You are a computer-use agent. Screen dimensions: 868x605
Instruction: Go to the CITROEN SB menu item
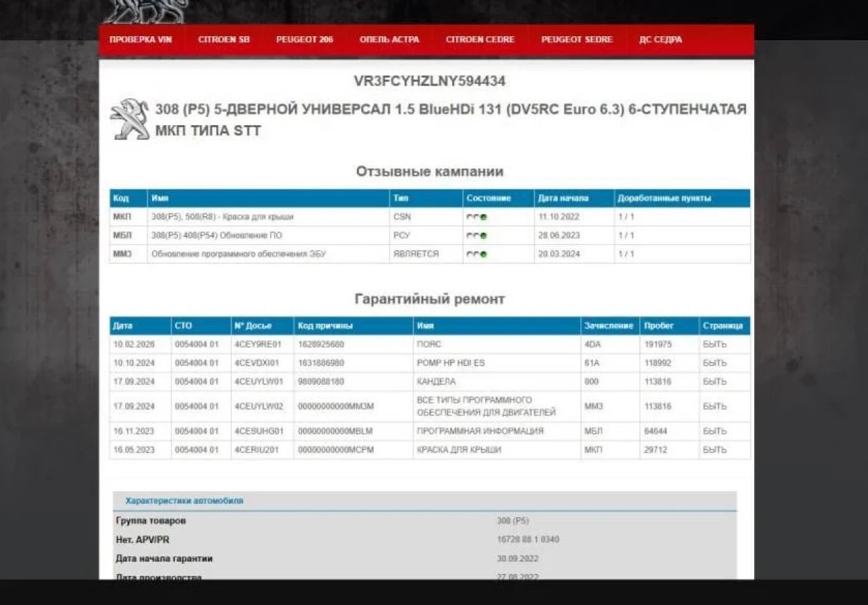click(224, 39)
